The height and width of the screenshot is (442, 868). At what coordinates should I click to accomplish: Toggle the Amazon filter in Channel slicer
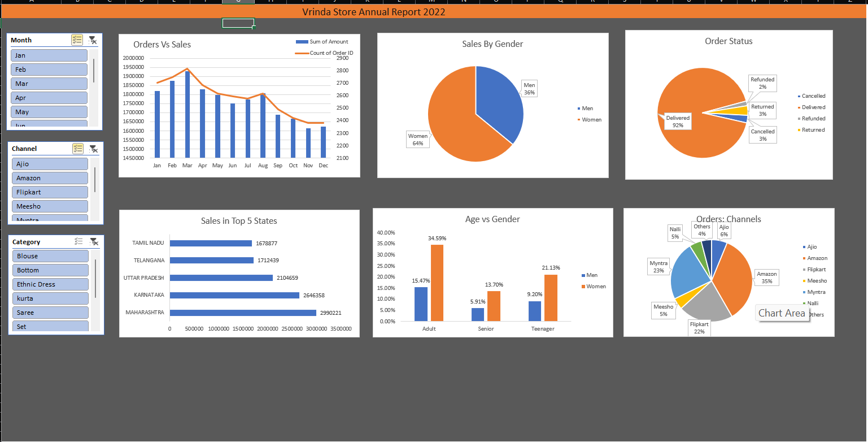[49, 177]
